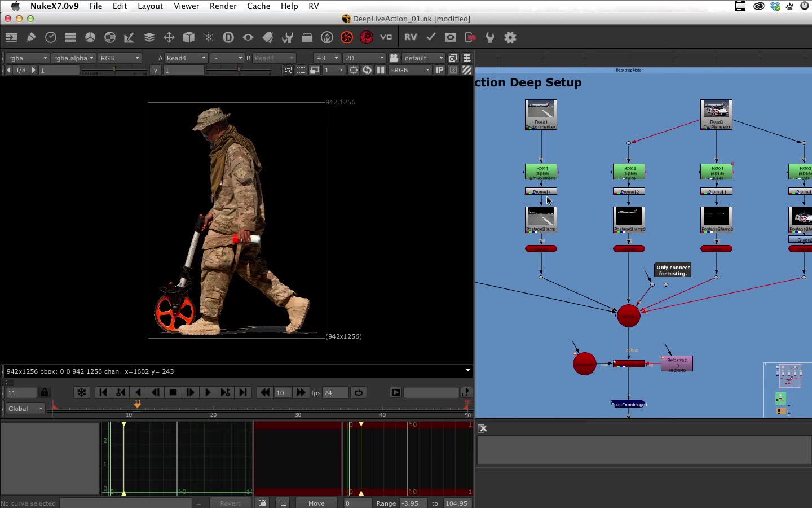Screen dimensions: 812x508
Task: Open the FurnaceCore menu (flame icon)
Action: click(327, 37)
